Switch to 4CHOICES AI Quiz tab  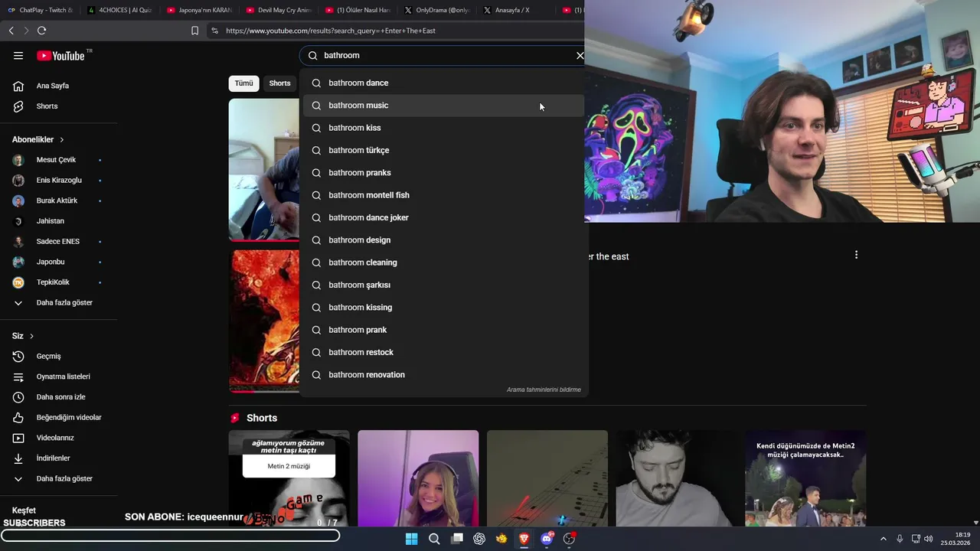[x=119, y=10]
